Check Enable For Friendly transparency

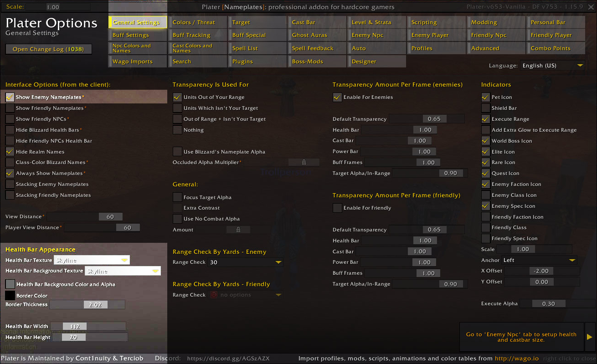coord(337,208)
